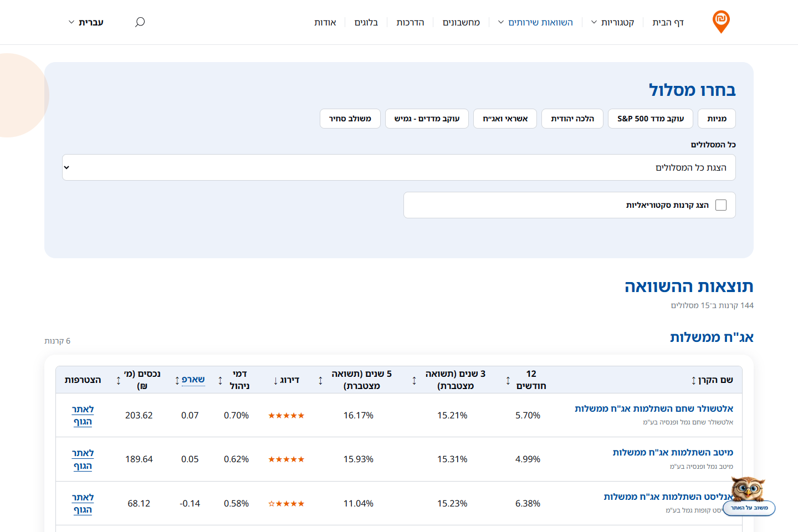Screen dimensions: 798x532
Task: Click the אג"ח ממשלות section heading
Action: point(712,337)
